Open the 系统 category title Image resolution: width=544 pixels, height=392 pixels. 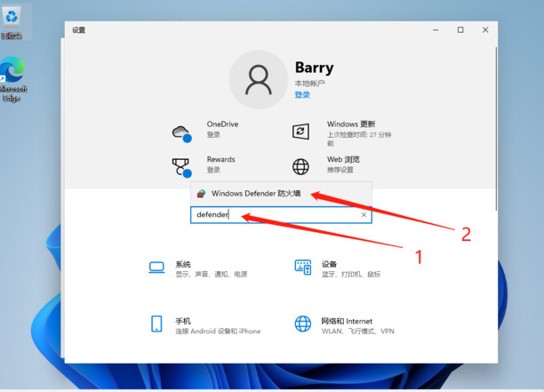(183, 264)
